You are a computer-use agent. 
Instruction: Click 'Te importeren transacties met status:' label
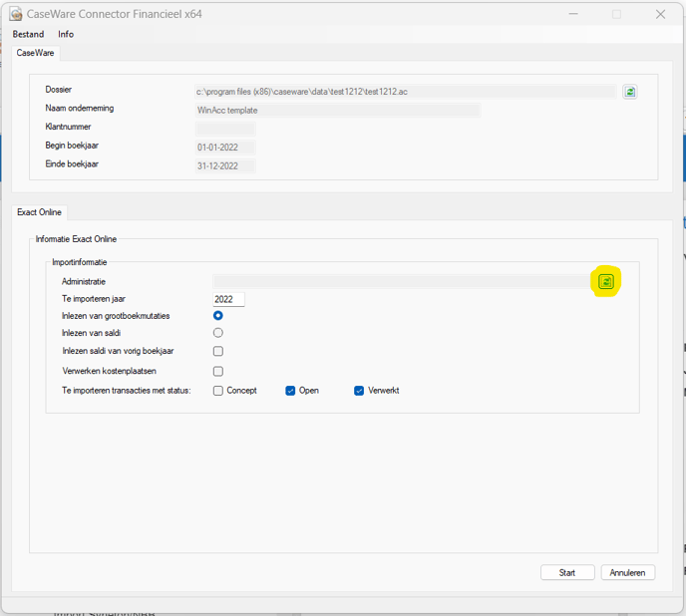click(127, 391)
